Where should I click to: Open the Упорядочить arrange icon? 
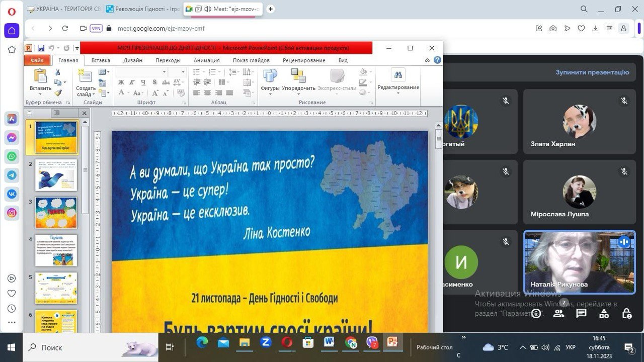click(298, 76)
